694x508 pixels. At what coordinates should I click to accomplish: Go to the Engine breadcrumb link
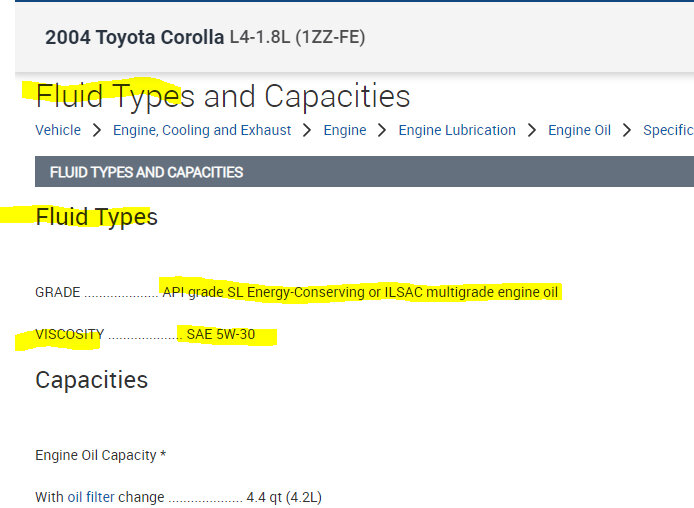click(x=345, y=130)
